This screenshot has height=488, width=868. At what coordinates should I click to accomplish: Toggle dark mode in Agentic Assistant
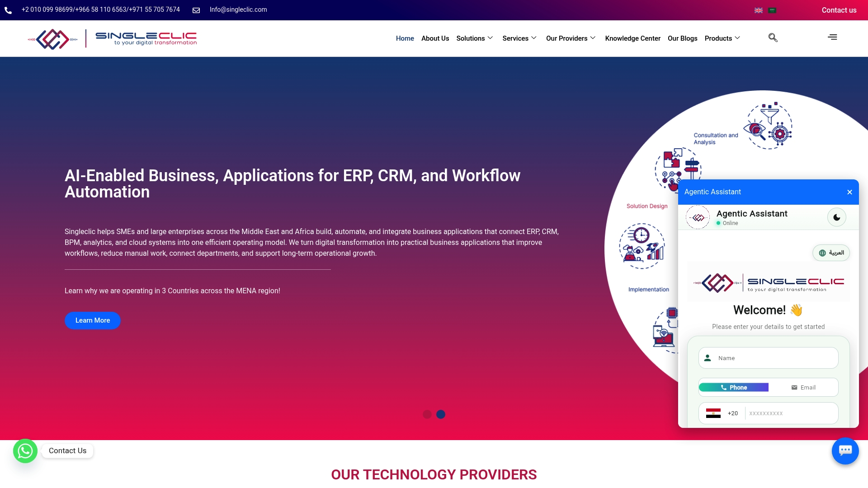click(837, 217)
